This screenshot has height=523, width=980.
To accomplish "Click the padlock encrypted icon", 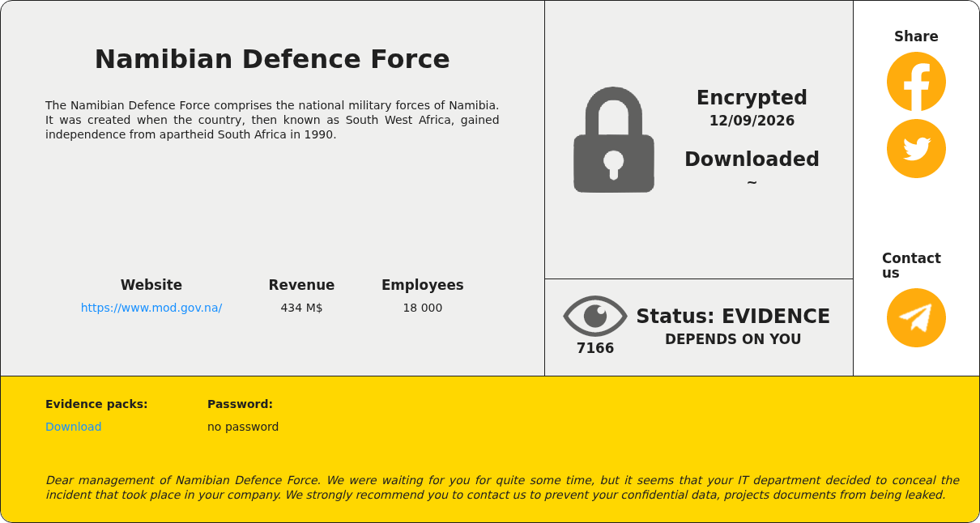I will pos(614,139).
